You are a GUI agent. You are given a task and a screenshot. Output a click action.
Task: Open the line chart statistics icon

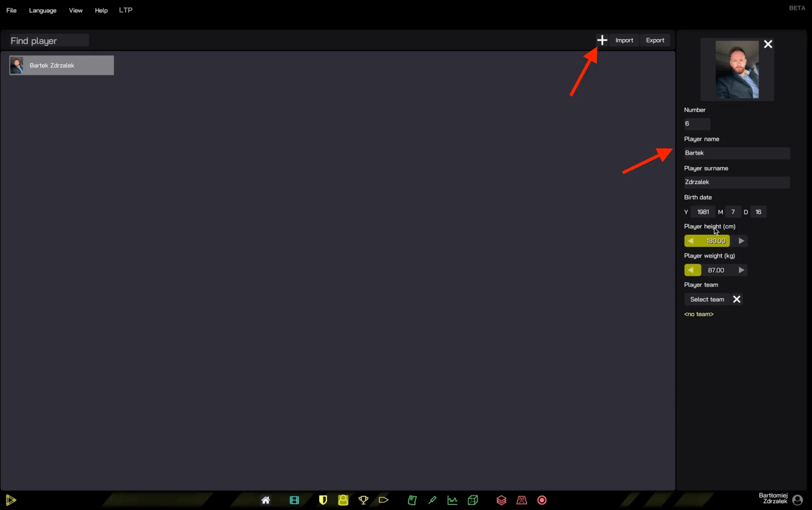(452, 500)
